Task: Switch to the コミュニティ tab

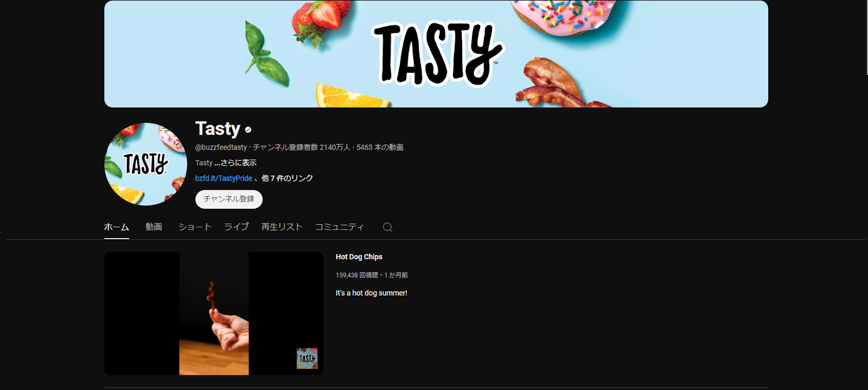Action: tap(340, 227)
